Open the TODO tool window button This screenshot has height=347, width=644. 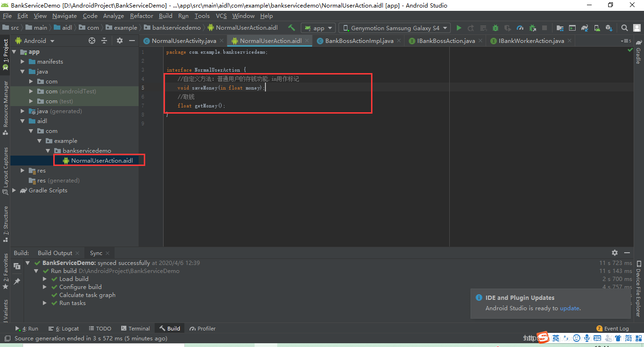[x=100, y=329]
